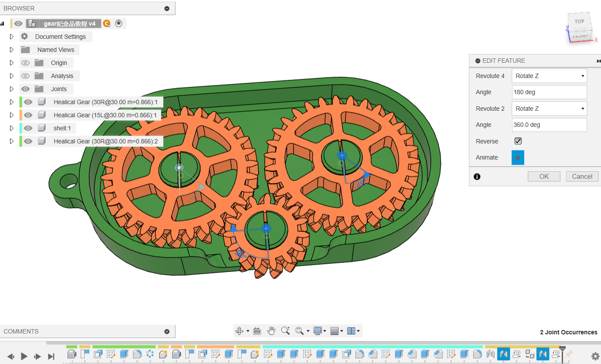The height and width of the screenshot is (364, 601).
Task: Click the info icon in Edit Feature
Action: tap(477, 177)
